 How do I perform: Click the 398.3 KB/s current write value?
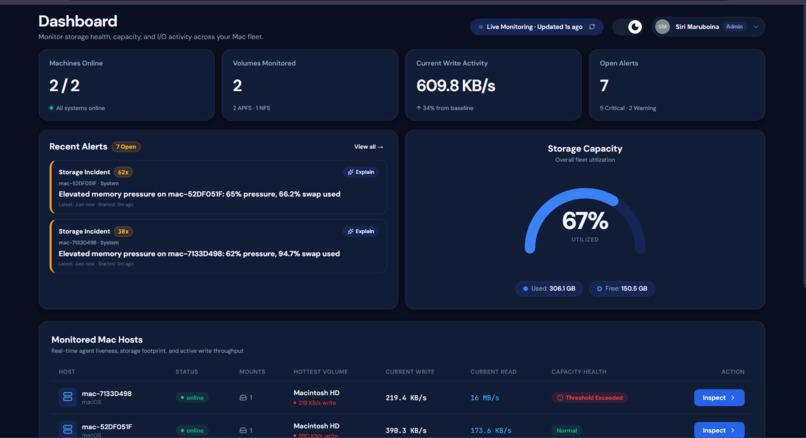tap(406, 431)
